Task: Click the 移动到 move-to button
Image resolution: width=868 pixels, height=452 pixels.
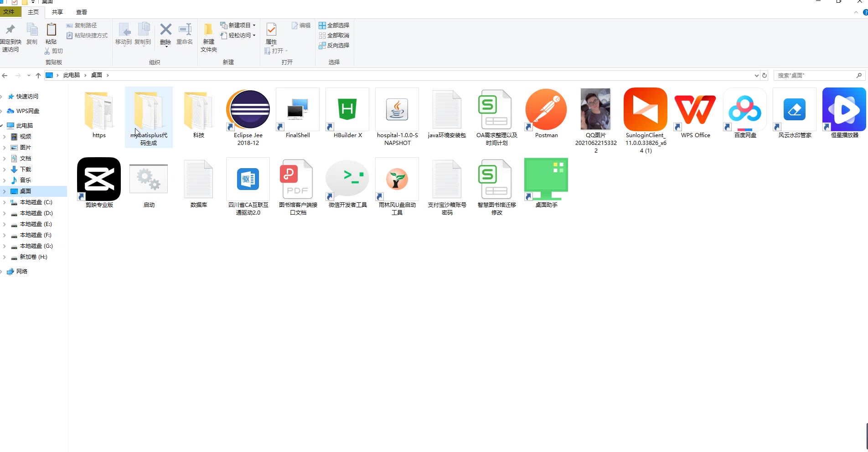Action: pyautogui.click(x=124, y=34)
